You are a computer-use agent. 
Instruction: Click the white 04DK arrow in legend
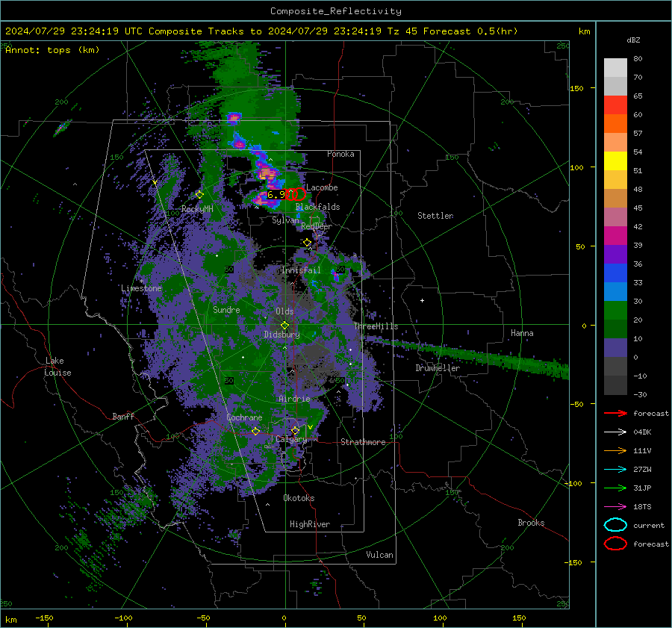click(615, 432)
